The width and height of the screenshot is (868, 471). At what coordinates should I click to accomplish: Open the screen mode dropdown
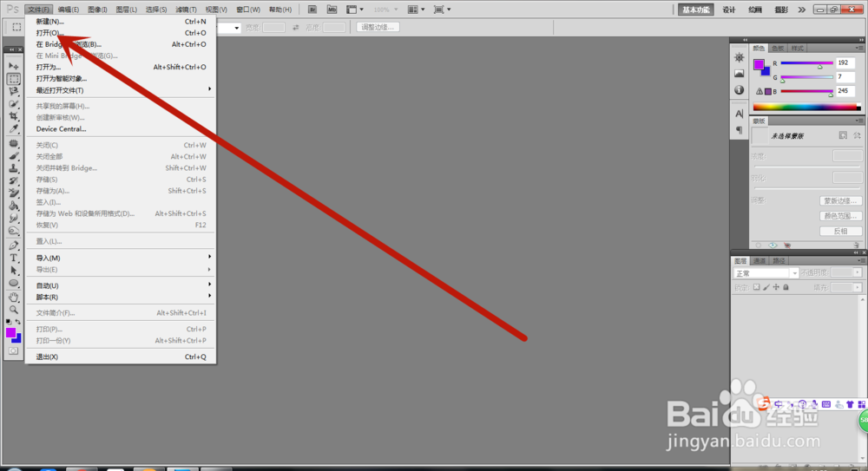[x=442, y=10]
